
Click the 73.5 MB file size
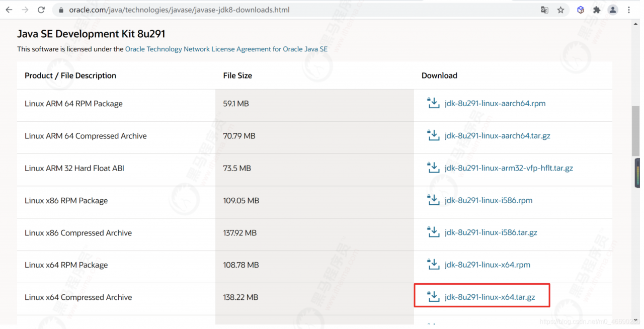(237, 168)
